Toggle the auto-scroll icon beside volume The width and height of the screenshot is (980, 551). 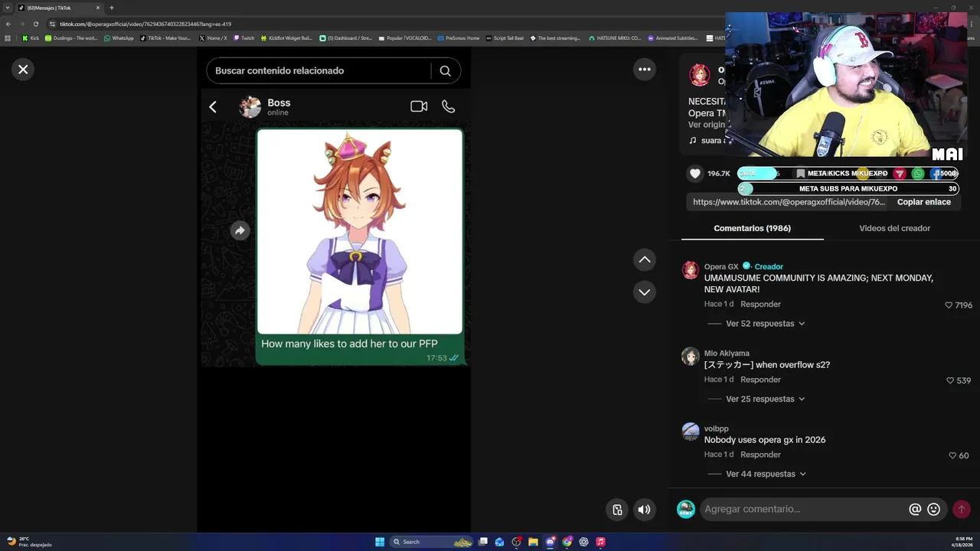coord(618,510)
